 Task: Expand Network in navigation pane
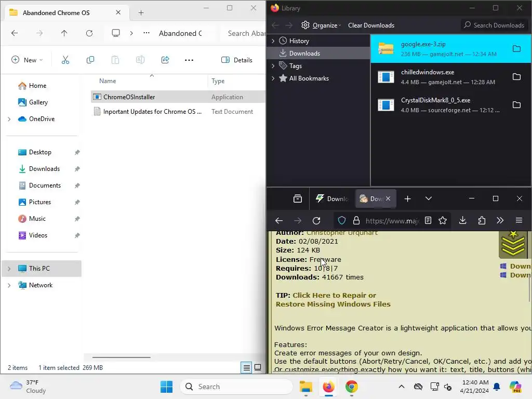pyautogui.click(x=9, y=285)
